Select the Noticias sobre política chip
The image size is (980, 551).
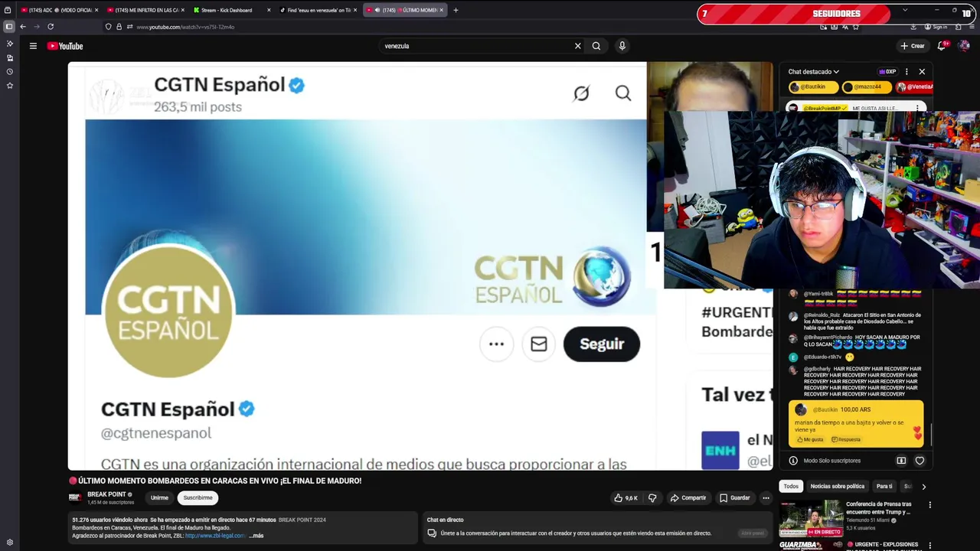(837, 486)
